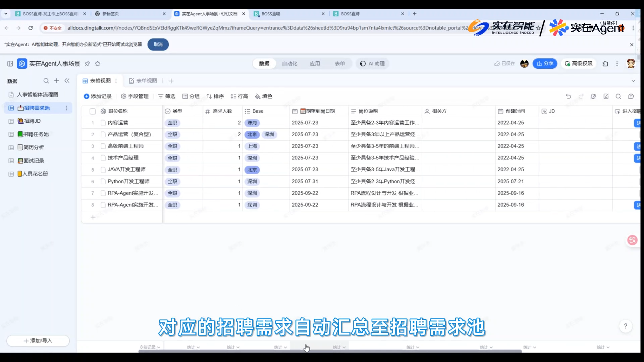Viewport: 644px width, 362px height.
Task: Click the table search magnifier icon
Action: (618, 97)
